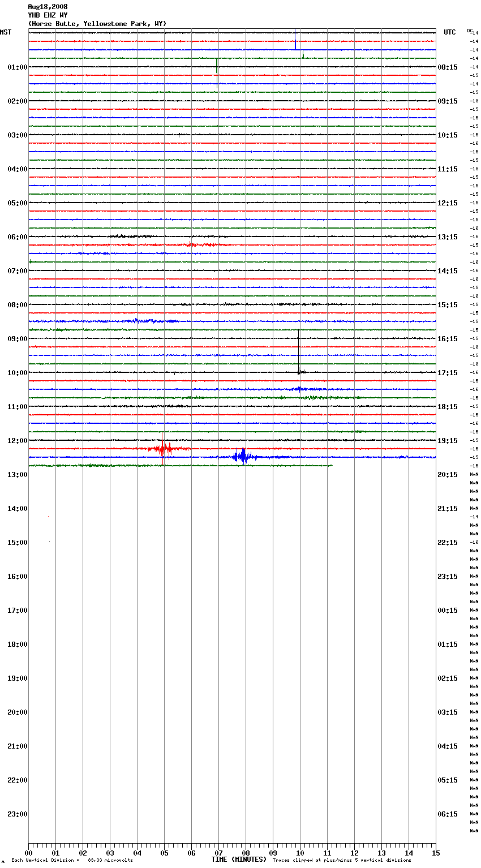Viewport: 481px width, 868px height.
Task: Click the black spike on the 10:00 trace
Action: click(299, 352)
